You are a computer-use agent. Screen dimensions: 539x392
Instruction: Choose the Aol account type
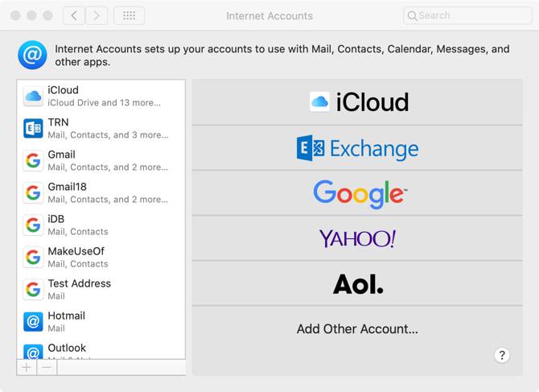click(357, 283)
